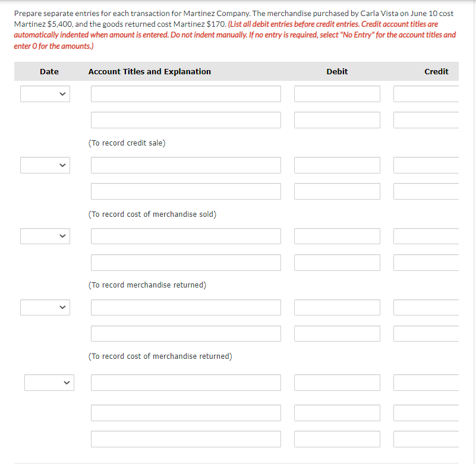This screenshot has height=464, width=476.
Task: Select the third account title field of the last entry
Action: (x=185, y=439)
